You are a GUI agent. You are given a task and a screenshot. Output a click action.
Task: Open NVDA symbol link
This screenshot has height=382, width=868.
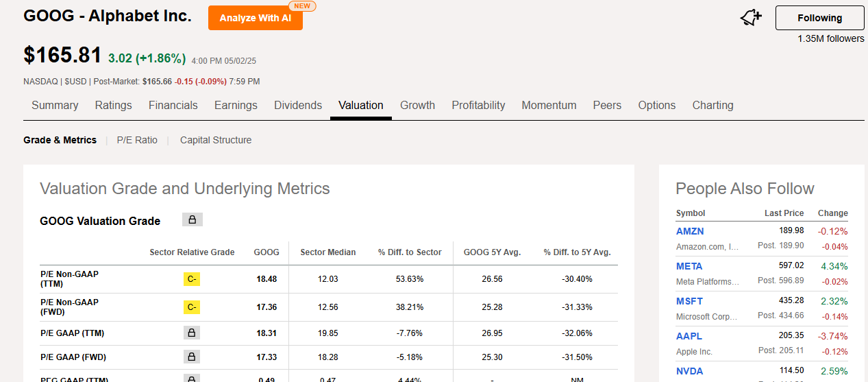pos(690,371)
